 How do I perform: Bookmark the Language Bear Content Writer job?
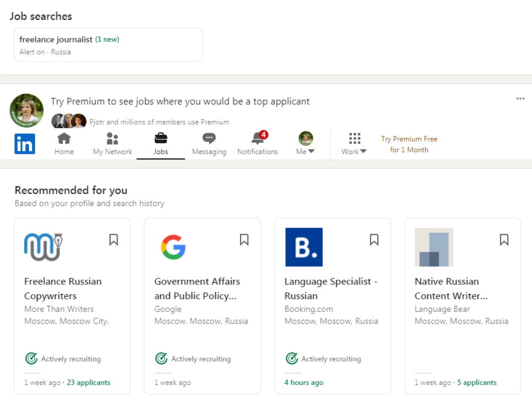[x=504, y=240]
